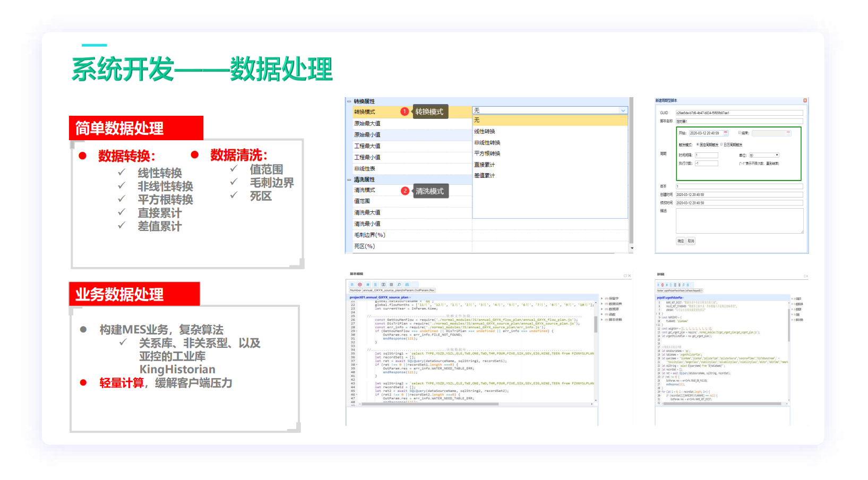The height and width of the screenshot is (480, 868).
Task: Open the 转换模式 dropdown arrow
Action: [623, 110]
